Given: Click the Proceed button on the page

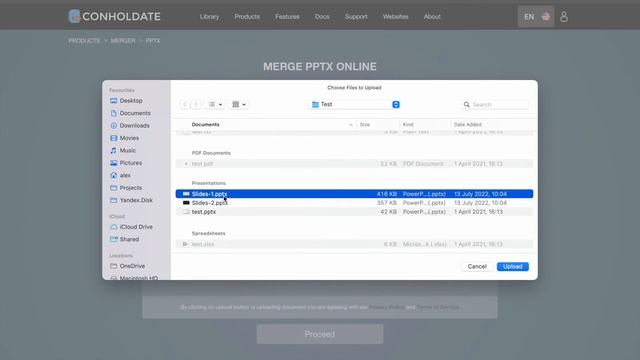Looking at the screenshot, I should click(x=320, y=334).
